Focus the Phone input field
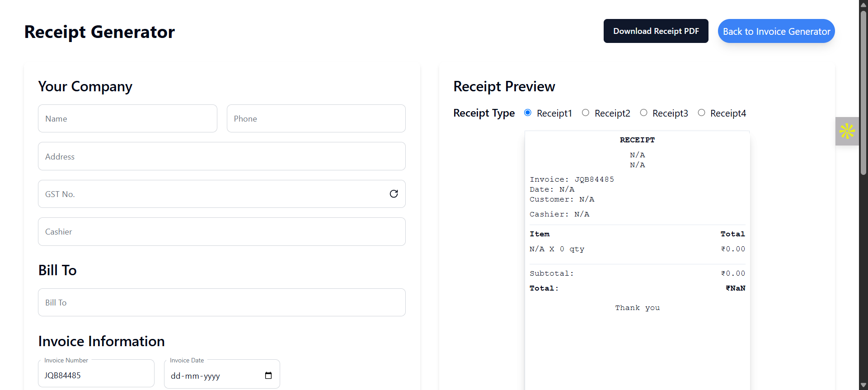 coord(316,118)
